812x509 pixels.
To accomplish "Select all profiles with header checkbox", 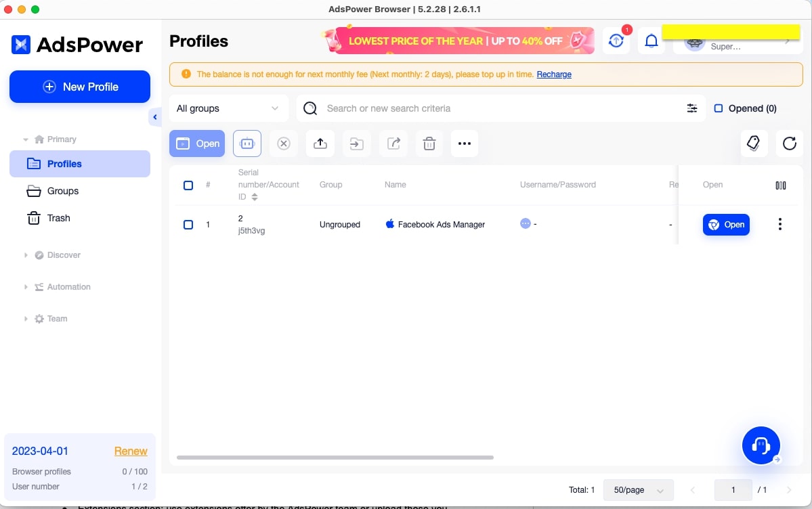I will click(188, 185).
